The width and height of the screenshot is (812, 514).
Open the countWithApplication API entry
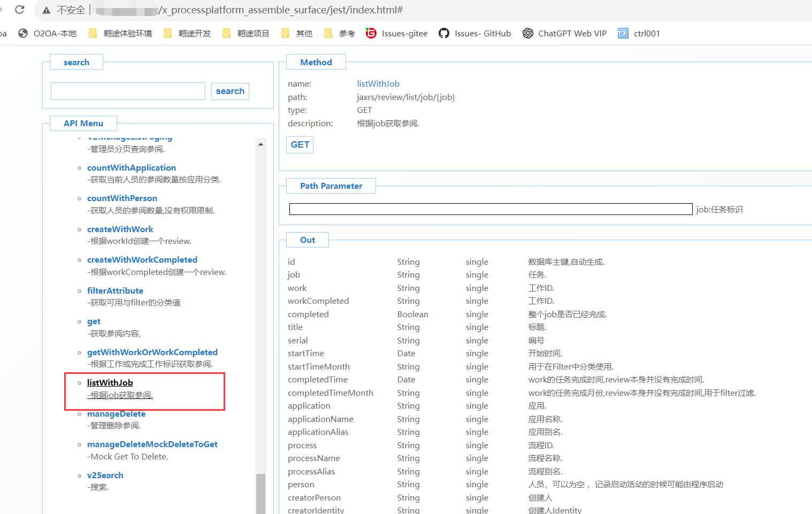[x=132, y=168]
